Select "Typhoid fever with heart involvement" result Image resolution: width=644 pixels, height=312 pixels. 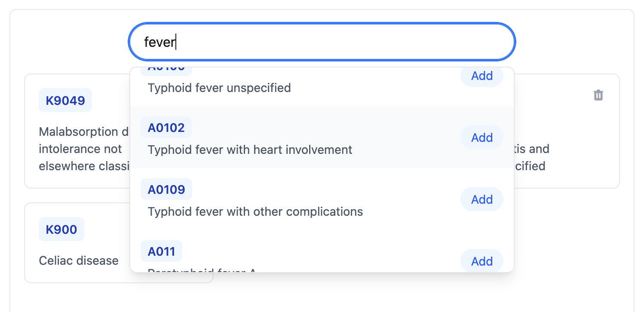tap(250, 150)
